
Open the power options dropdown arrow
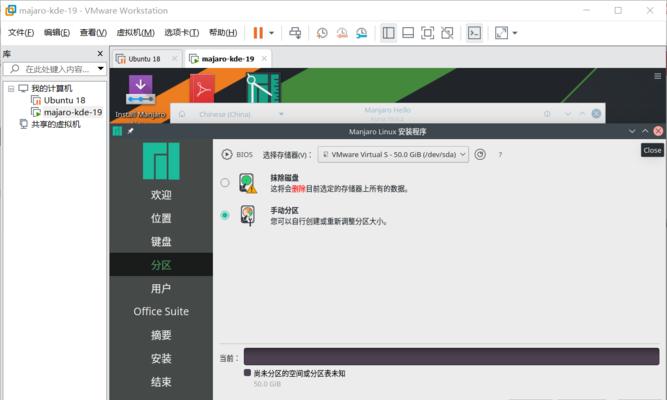pyautogui.click(x=271, y=33)
